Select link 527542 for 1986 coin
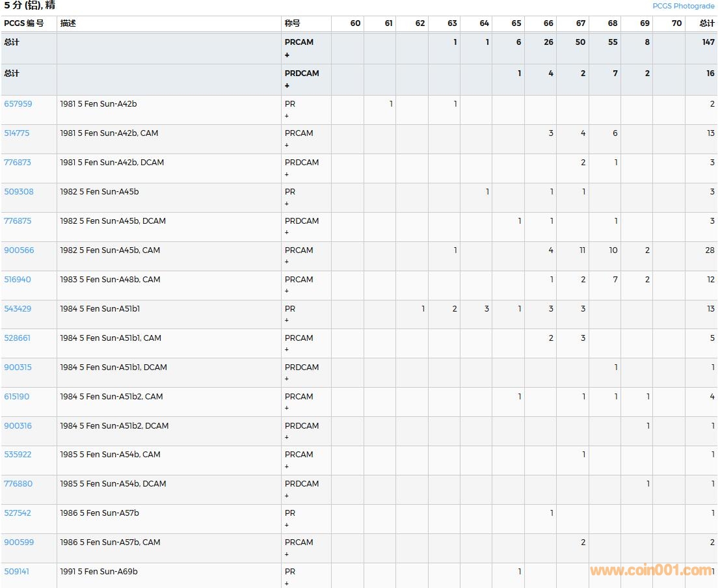This screenshot has height=588, width=720. pos(18,513)
